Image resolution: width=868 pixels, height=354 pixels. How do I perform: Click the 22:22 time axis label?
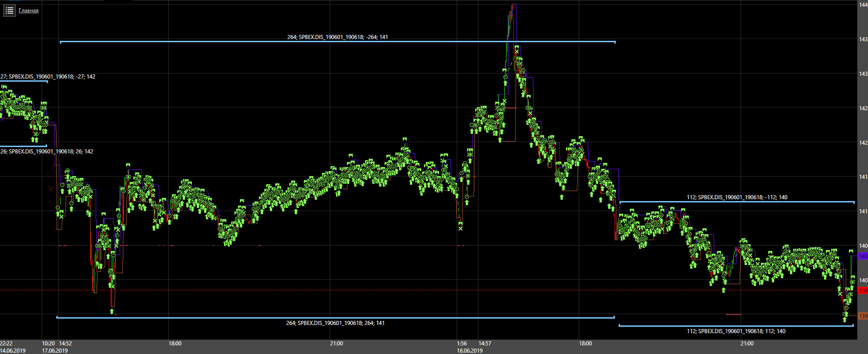coord(6,344)
